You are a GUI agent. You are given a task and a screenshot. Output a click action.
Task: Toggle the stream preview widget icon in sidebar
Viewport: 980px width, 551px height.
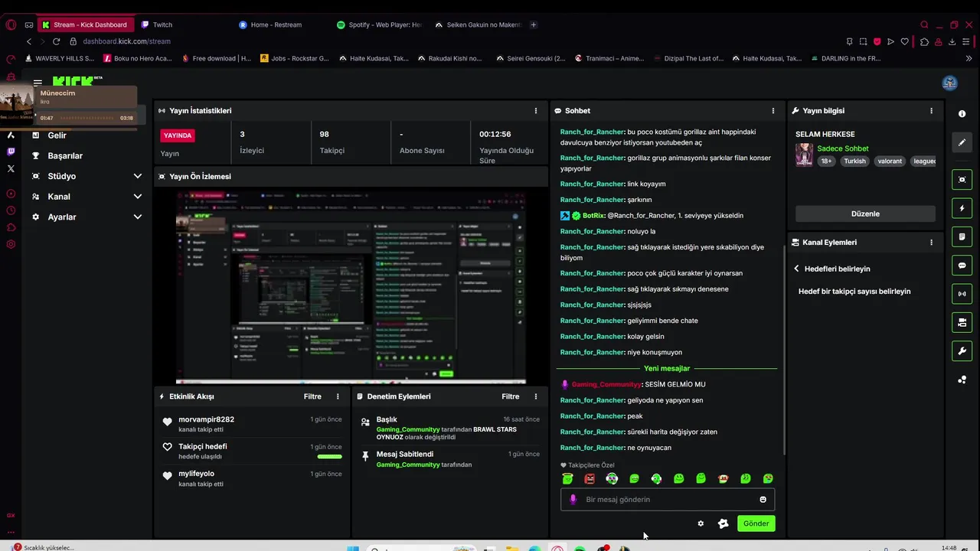click(x=962, y=180)
